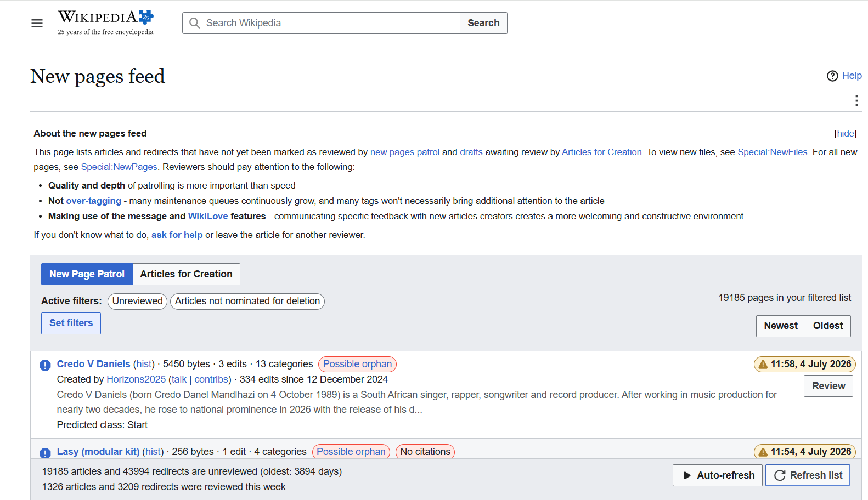
Task: Click the Articles not nominated for deletion filter tag
Action: point(247,301)
